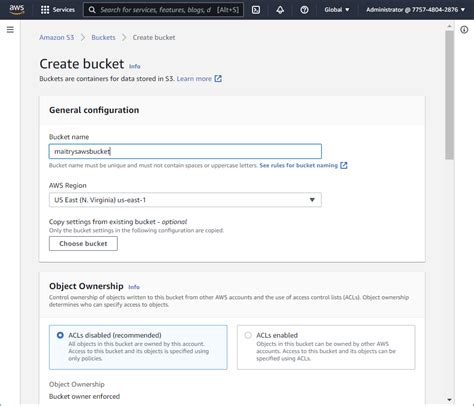The height and width of the screenshot is (406, 474).
Task: Click the Choose bucket button
Action: tap(83, 244)
